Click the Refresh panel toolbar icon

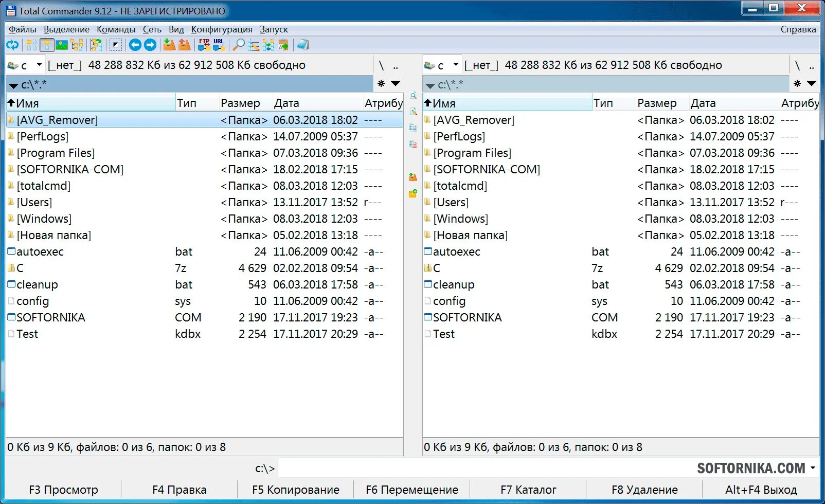click(x=12, y=45)
